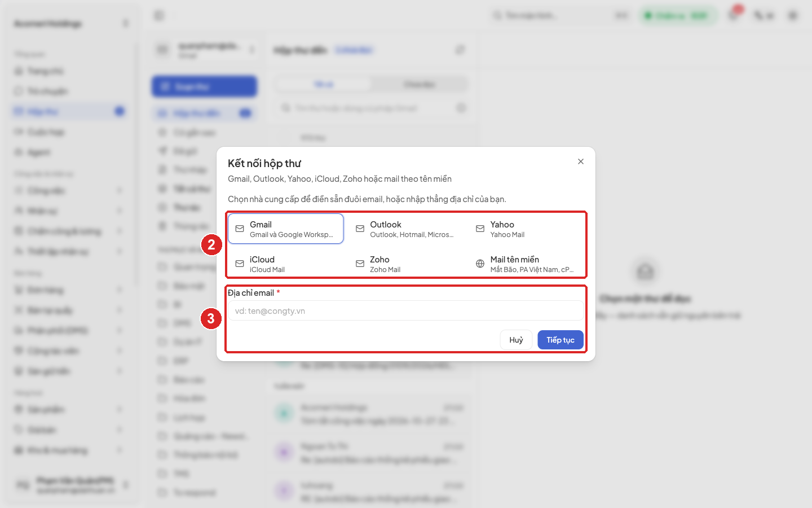This screenshot has width=812, height=508.
Task: Click the Outlook envelope icon
Action: click(x=360, y=229)
